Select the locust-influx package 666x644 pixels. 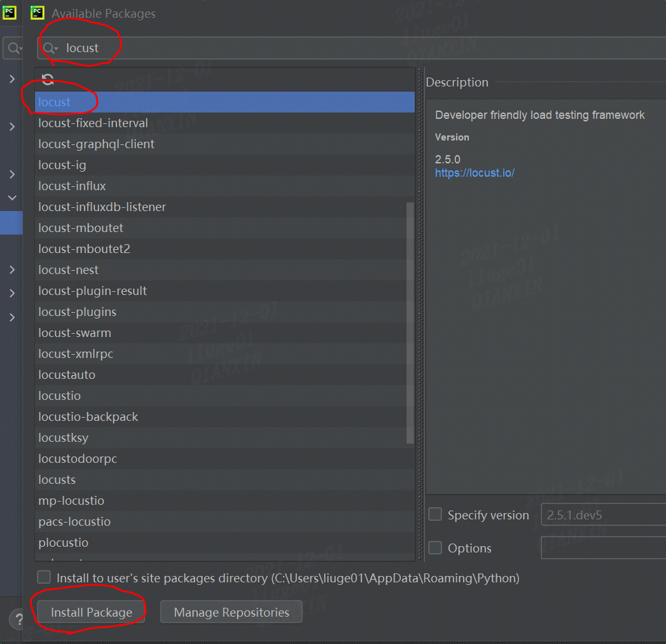coord(225,186)
